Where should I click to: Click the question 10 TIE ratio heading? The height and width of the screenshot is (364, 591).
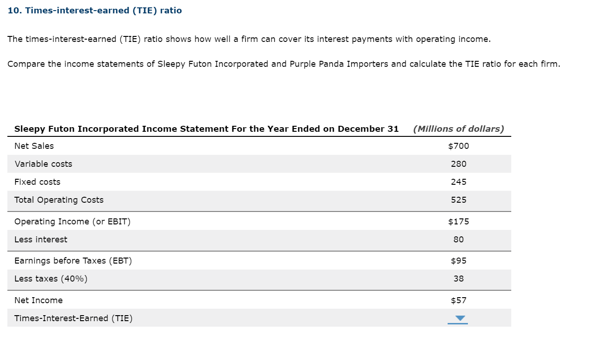pos(95,11)
